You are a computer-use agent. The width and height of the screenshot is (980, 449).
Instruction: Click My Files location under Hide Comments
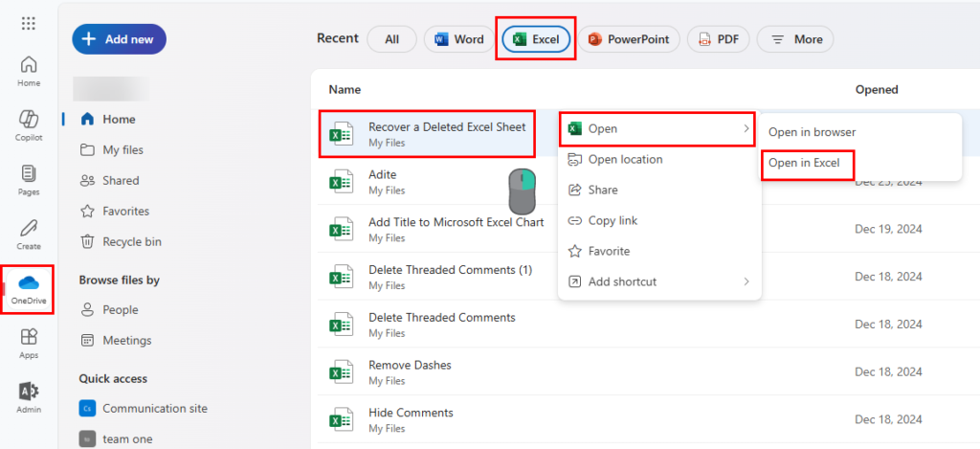coord(387,428)
